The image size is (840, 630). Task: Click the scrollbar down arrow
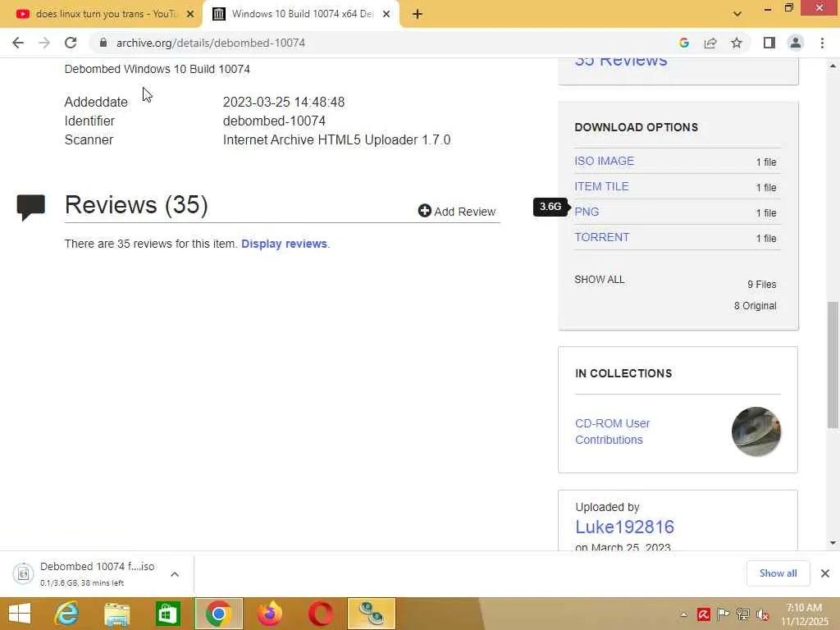pos(833,543)
